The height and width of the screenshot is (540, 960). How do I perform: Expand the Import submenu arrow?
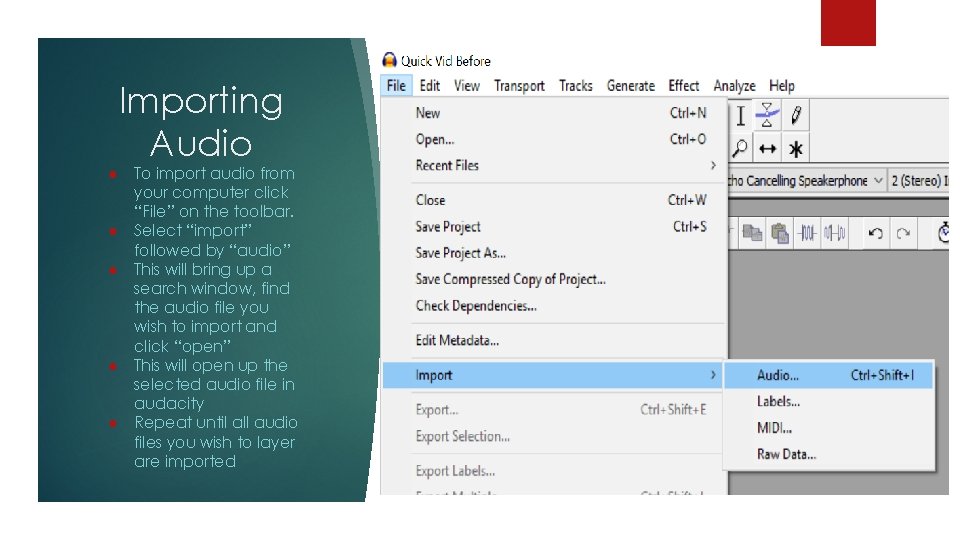click(713, 375)
